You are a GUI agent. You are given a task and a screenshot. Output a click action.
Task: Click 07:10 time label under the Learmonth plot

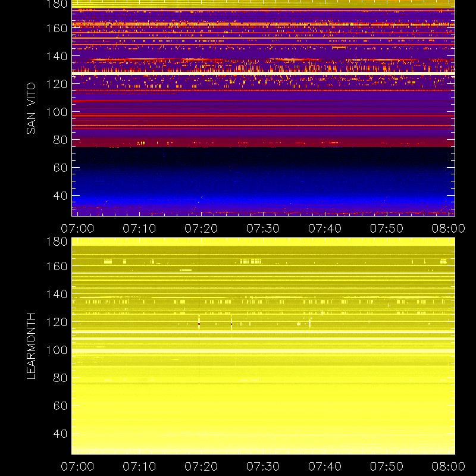[x=139, y=466]
